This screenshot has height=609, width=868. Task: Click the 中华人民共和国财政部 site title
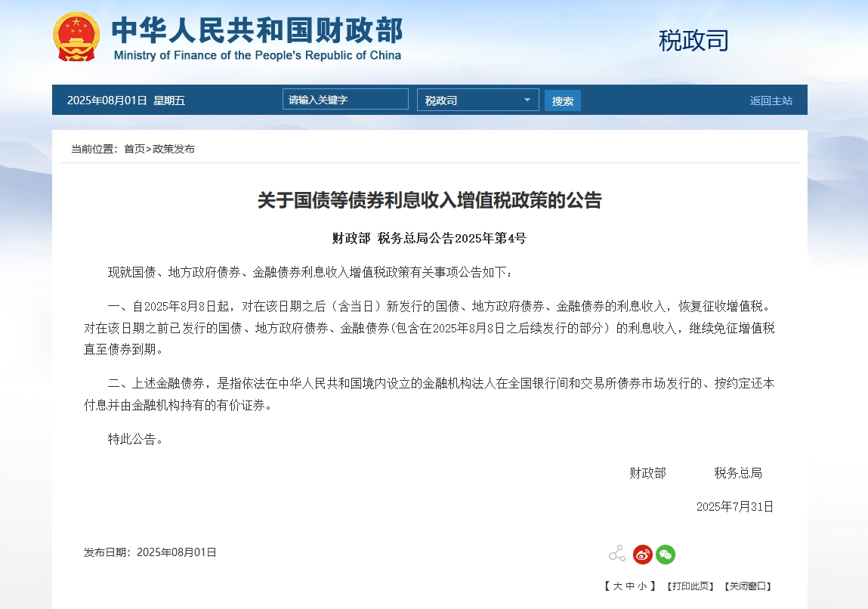coord(258,30)
